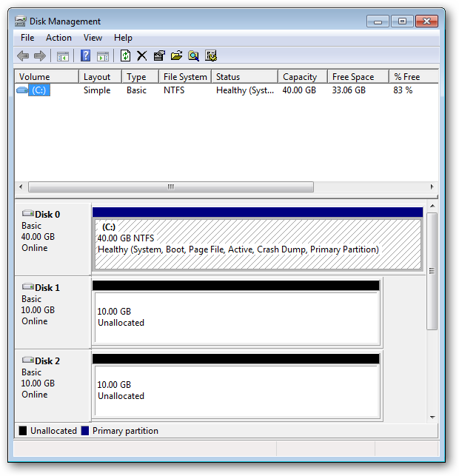
Task: Click the Unallocated legend label
Action: tap(53, 430)
